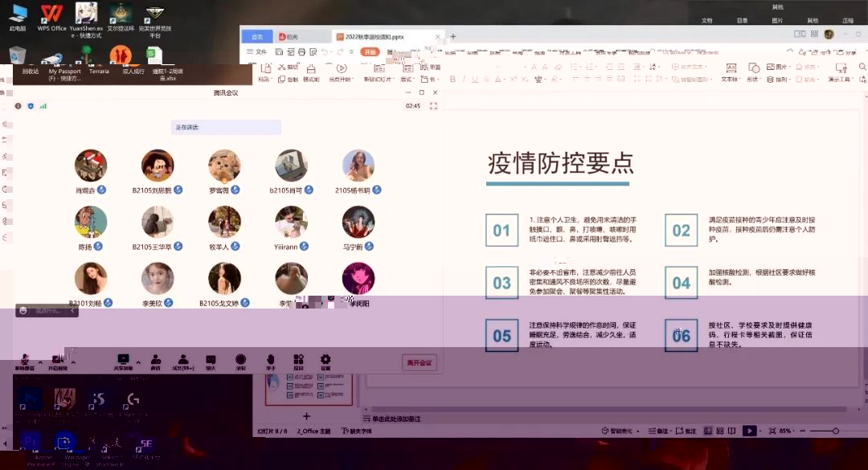The width and height of the screenshot is (868, 470).
Task: Open the 文件 menu in WPS
Action: 257,51
